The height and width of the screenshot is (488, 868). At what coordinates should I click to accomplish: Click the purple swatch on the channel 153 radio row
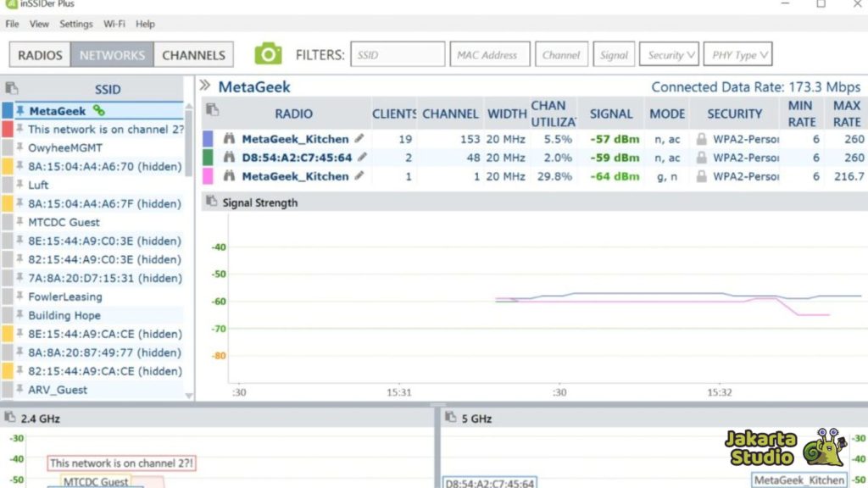(x=208, y=139)
